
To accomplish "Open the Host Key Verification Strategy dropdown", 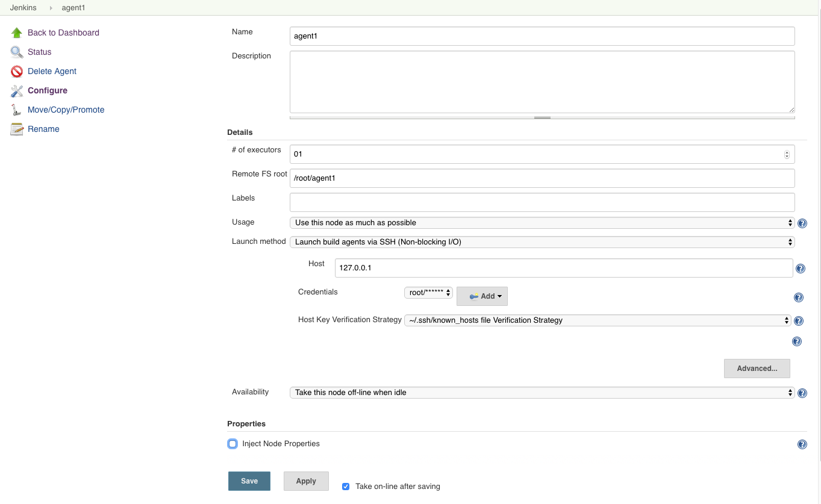I will click(x=598, y=320).
